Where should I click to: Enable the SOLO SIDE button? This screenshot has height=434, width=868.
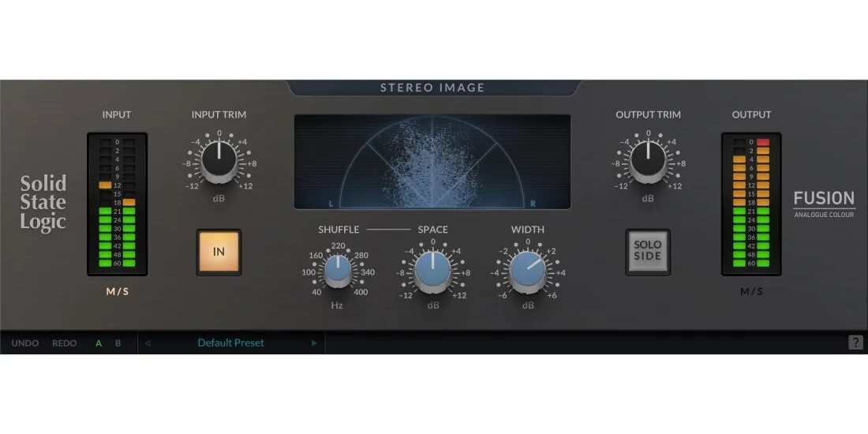[x=648, y=251]
